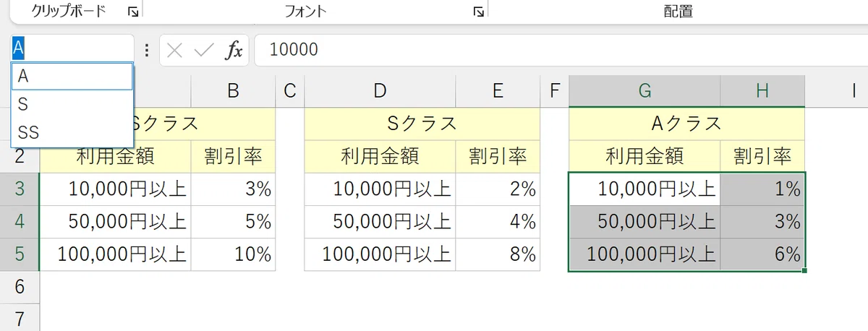Click the 3% cell in column H

[x=762, y=221]
